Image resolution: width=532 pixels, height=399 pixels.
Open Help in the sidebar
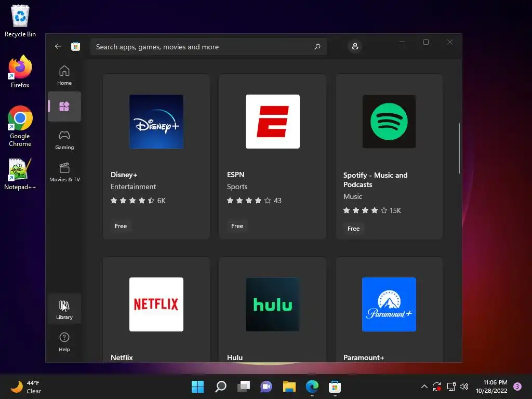coord(64,342)
